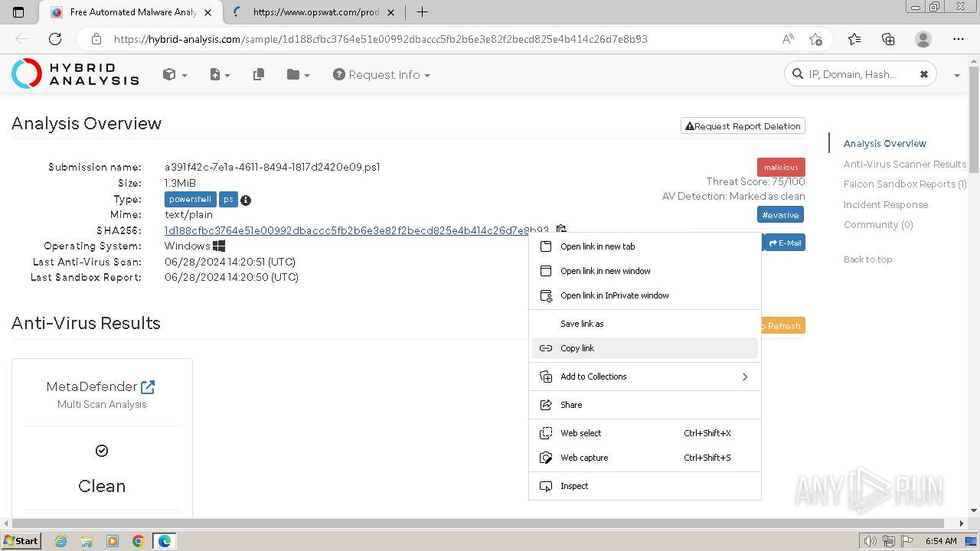The width and height of the screenshot is (980, 551).
Task: Close the Free Automated Malware Analysis tab
Action: pos(207,12)
